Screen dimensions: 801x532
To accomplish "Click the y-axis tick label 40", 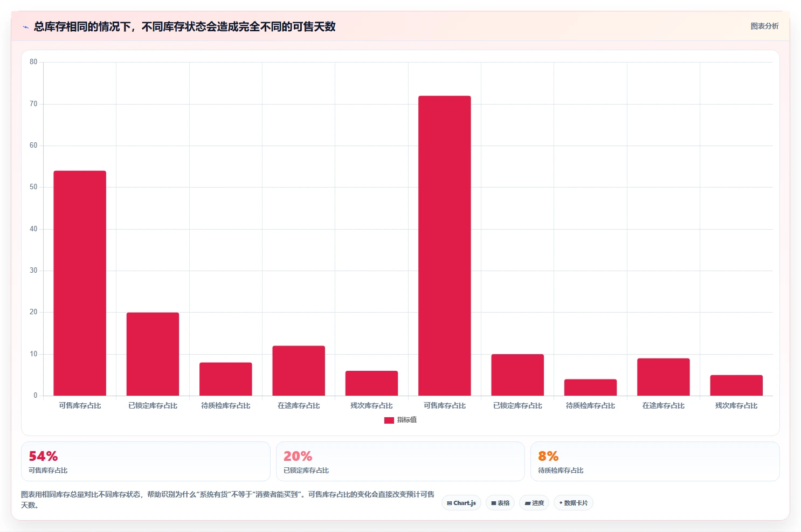I will coord(33,229).
